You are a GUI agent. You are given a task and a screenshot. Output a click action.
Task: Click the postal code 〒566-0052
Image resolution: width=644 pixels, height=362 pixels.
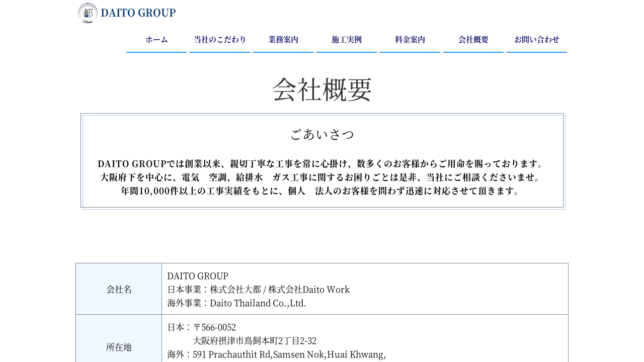point(214,327)
